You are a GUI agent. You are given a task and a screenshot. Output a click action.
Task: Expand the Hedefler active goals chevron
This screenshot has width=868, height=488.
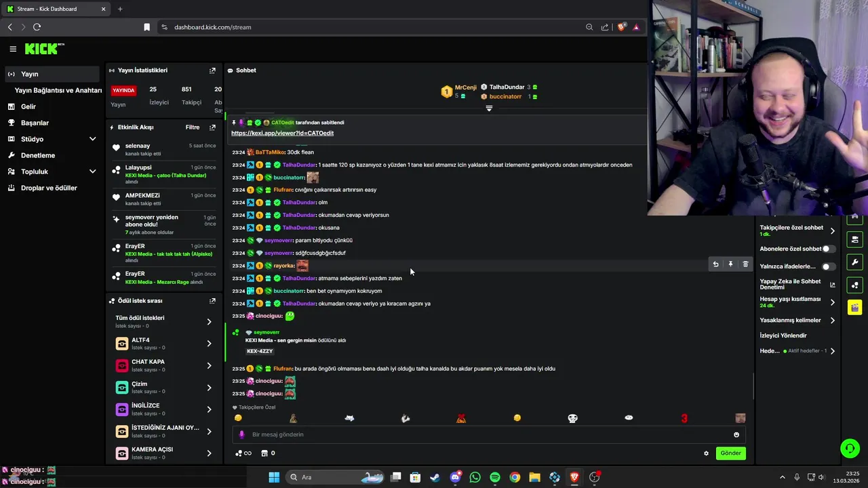(833, 351)
